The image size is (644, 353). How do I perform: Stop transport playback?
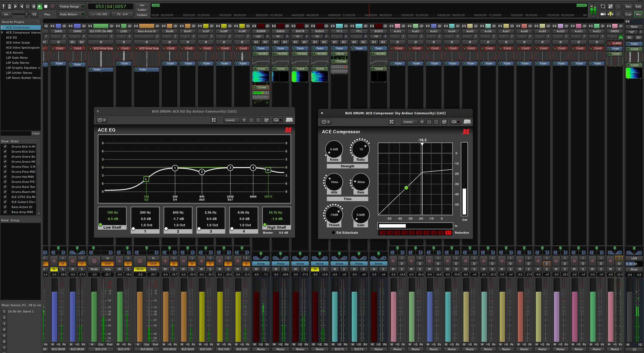pos(46,6)
